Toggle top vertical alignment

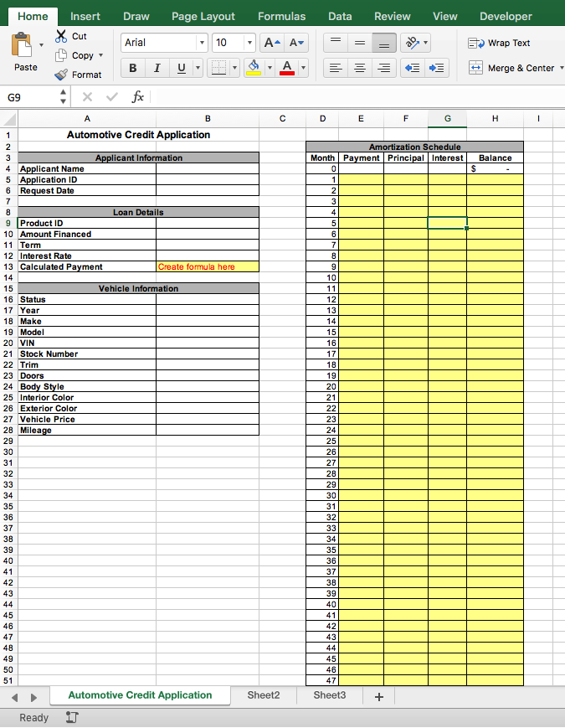coord(336,43)
